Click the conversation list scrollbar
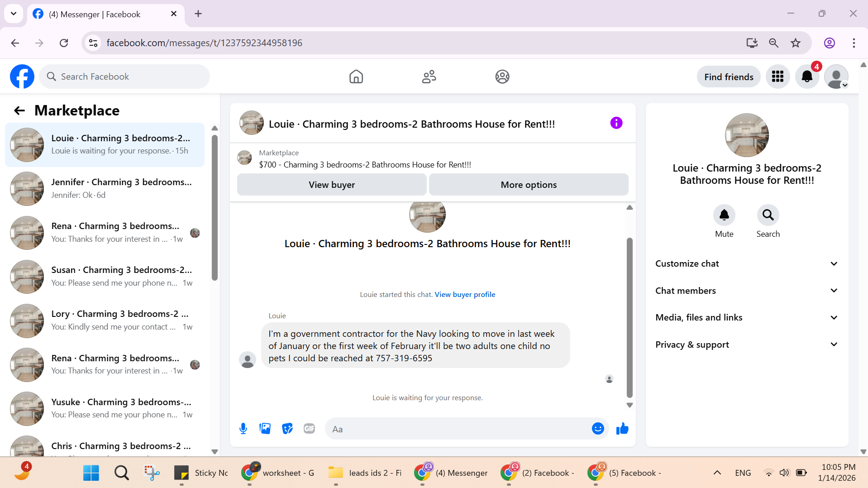This screenshot has height=488, width=868. (215, 207)
